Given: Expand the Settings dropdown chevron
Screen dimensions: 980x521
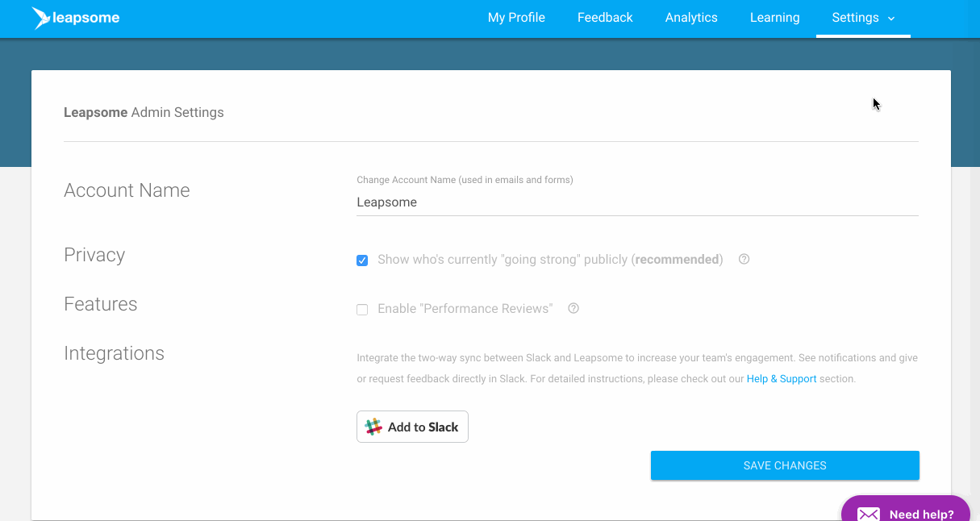Looking at the screenshot, I should tap(891, 19).
